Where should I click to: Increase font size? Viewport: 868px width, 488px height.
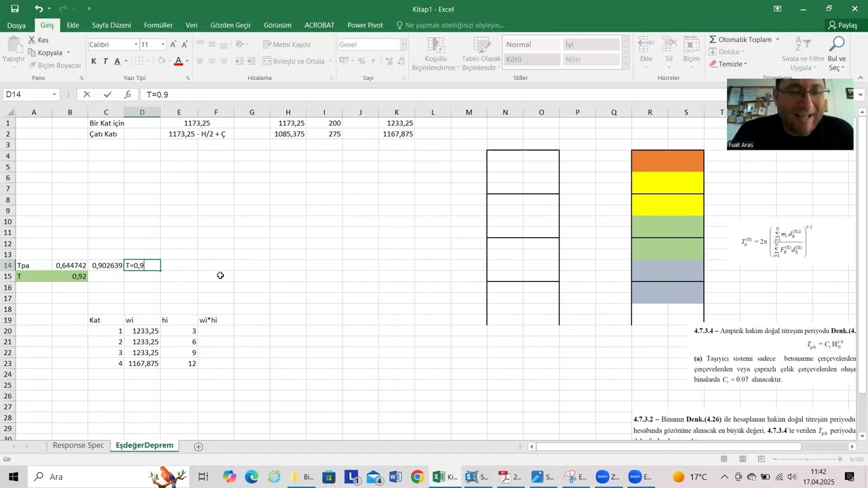(174, 45)
